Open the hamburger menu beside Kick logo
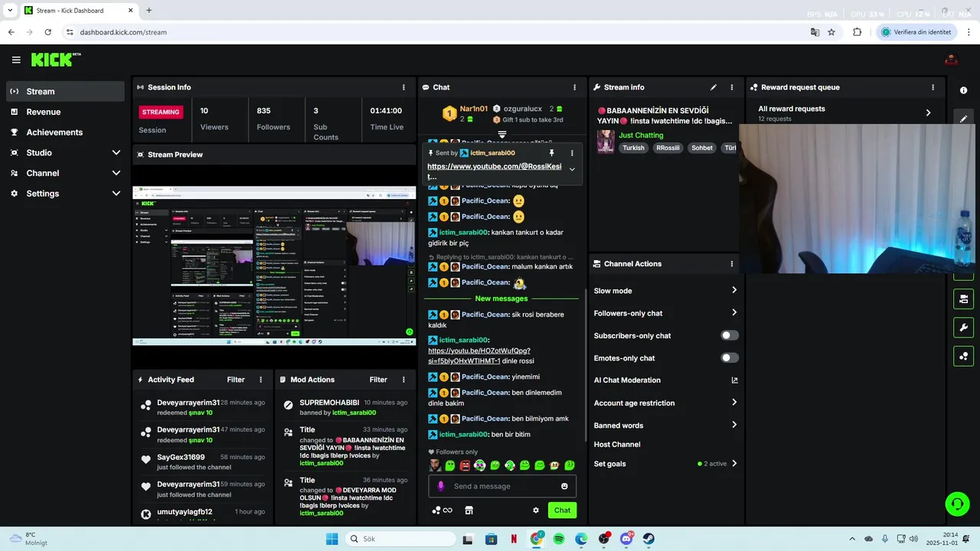The height and width of the screenshot is (551, 980). click(16, 60)
